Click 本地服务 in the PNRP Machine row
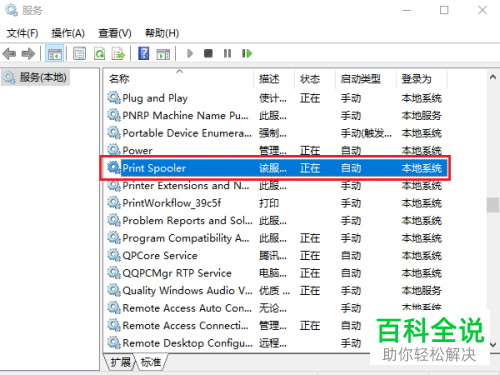The width and height of the screenshot is (500, 375). [421, 115]
